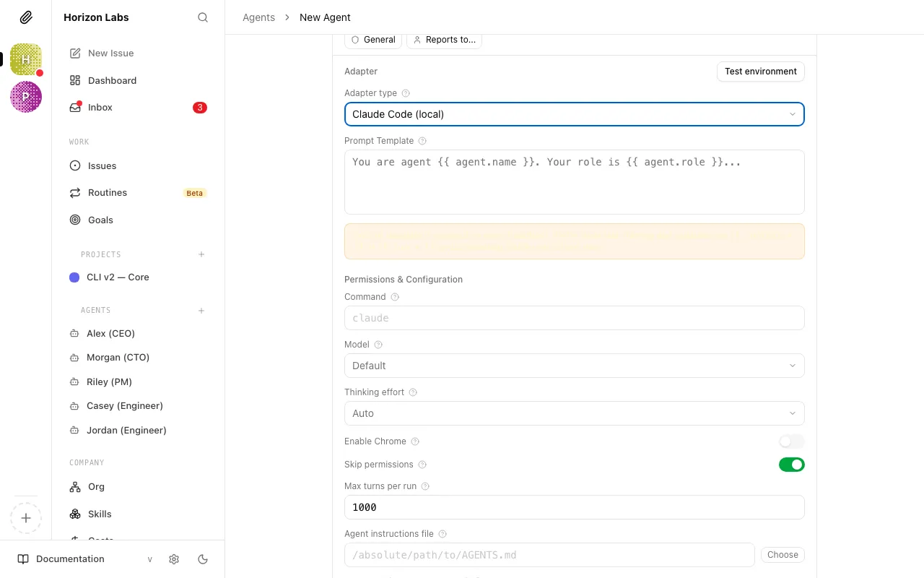The image size is (924, 578).
Task: Click Choose button for instructions file
Action: click(x=783, y=555)
